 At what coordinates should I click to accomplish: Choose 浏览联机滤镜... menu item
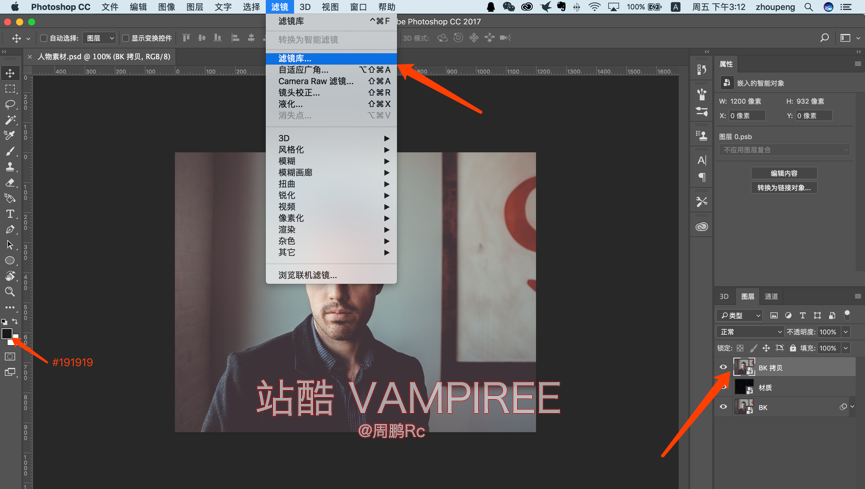pos(331,275)
